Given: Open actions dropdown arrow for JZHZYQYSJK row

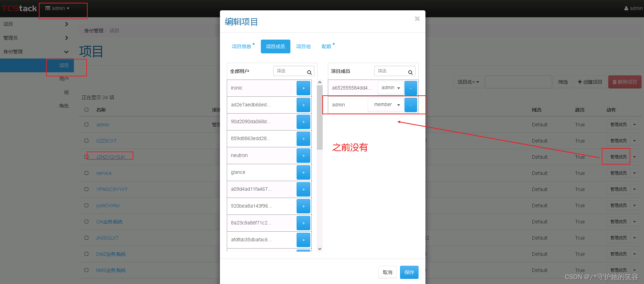Looking at the screenshot, I should (x=634, y=157).
